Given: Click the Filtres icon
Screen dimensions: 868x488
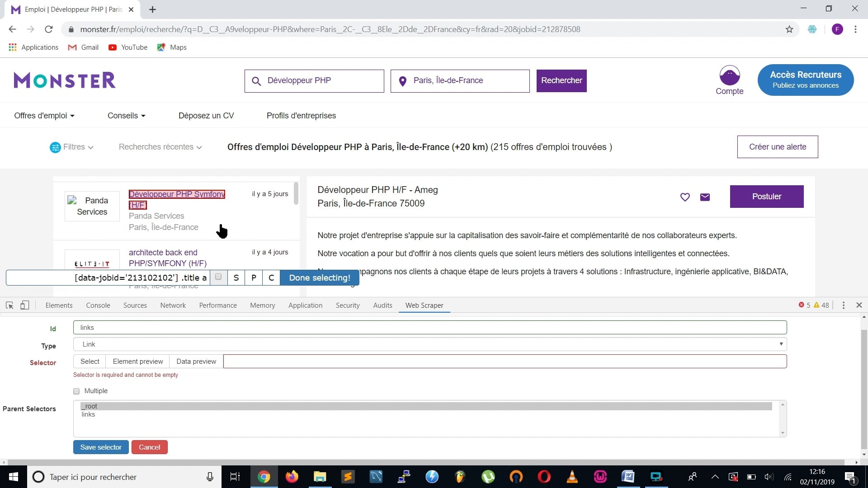Looking at the screenshot, I should pos(55,147).
